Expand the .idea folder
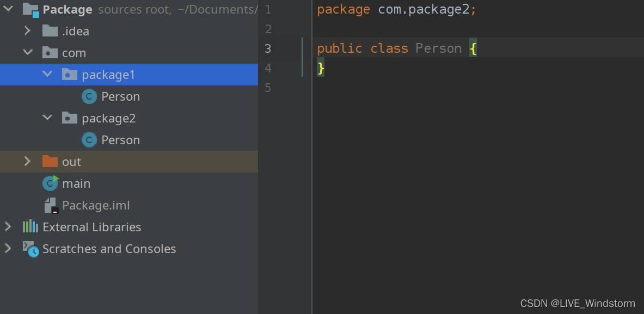Viewport: 644px width, 314px height. point(28,31)
